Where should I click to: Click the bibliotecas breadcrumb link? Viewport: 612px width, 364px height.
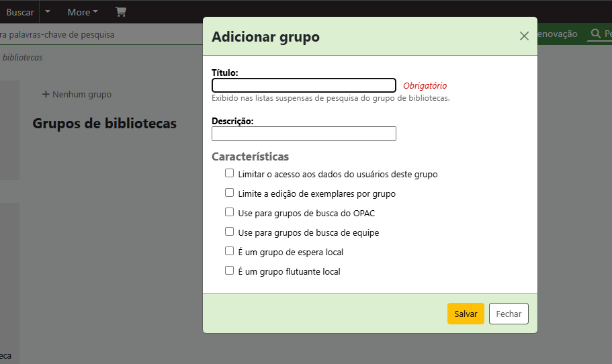coord(22,58)
